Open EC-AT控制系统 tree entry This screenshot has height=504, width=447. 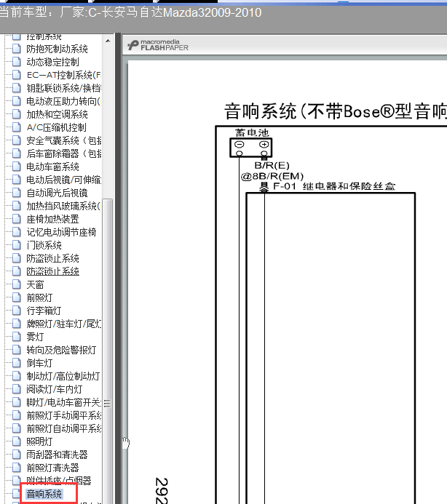64,75
